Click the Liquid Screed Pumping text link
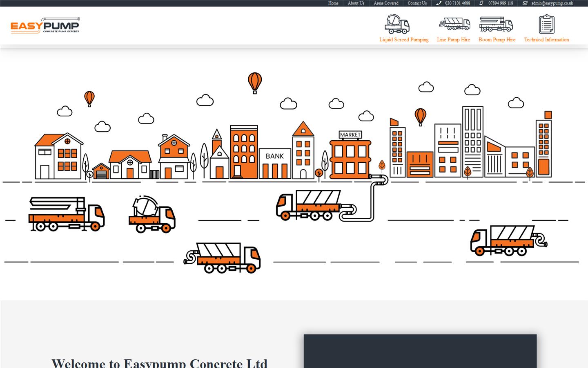Screen dimensions: 588x368 404,40
